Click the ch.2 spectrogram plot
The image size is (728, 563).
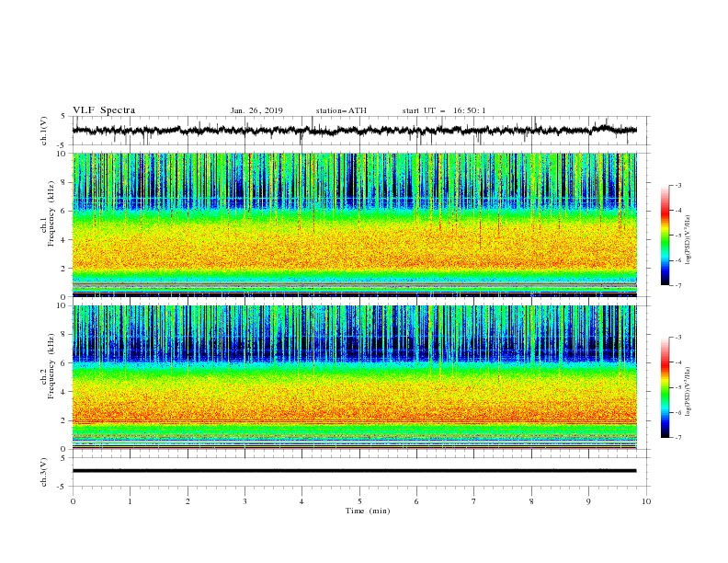[354, 377]
